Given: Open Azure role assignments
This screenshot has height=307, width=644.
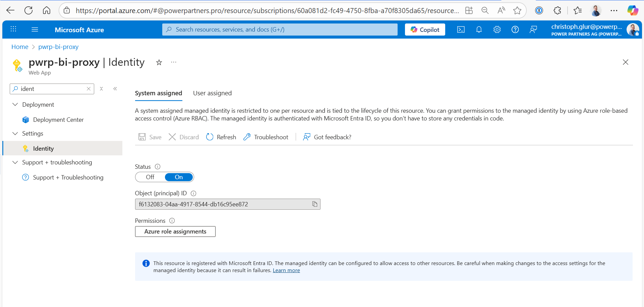Looking at the screenshot, I should (x=175, y=232).
